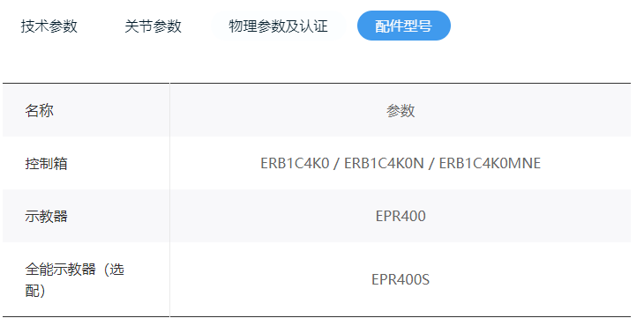Click the ERB1C4K0 model text
The height and width of the screenshot is (333, 644).
tap(295, 163)
